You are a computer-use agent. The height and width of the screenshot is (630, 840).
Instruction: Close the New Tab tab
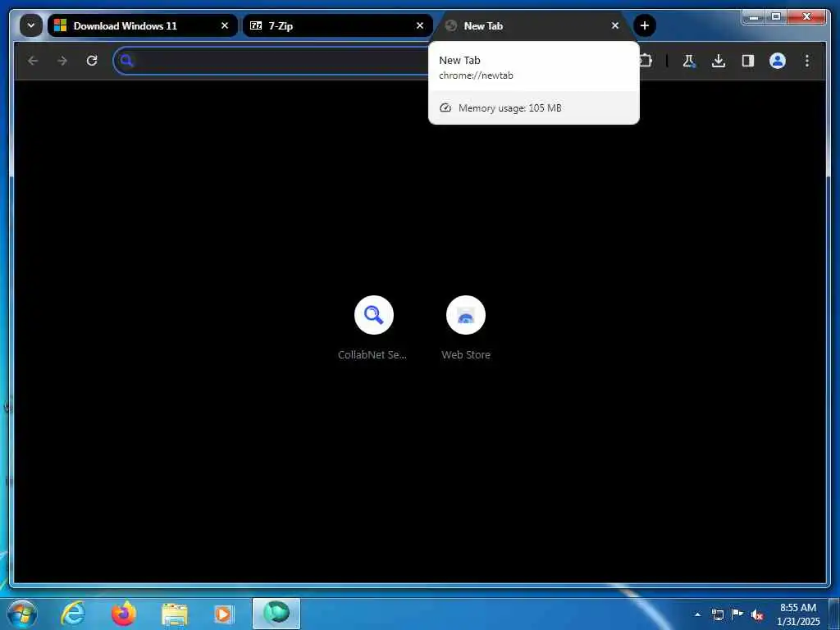tap(615, 25)
